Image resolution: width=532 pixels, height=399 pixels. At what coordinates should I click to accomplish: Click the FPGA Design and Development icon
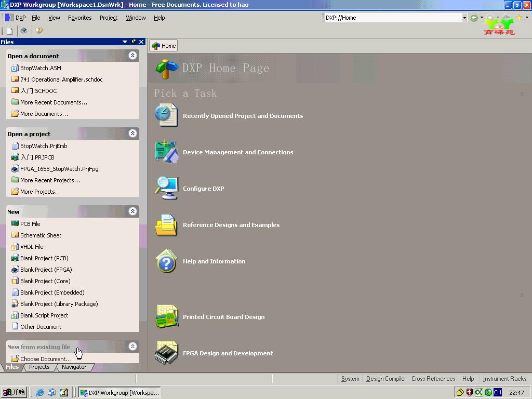pyautogui.click(x=166, y=353)
